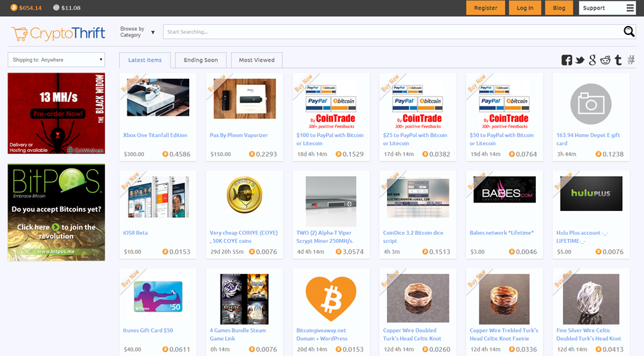
Task: Click the orange Bitcoin heart thumbnail
Action: tap(331, 298)
